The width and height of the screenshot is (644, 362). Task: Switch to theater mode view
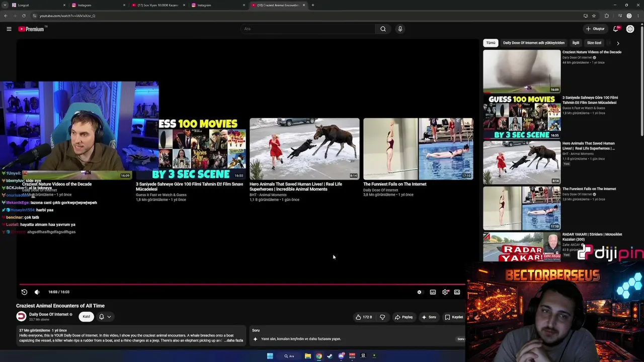point(457,292)
